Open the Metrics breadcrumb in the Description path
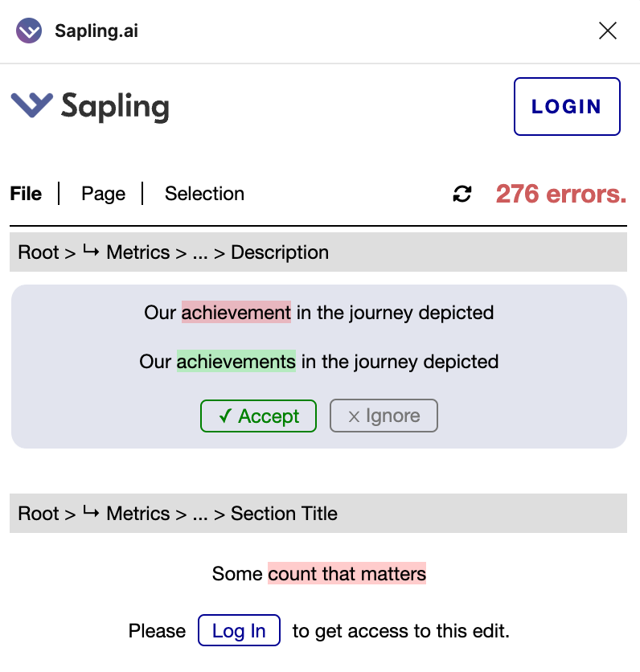640x672 pixels. (137, 252)
